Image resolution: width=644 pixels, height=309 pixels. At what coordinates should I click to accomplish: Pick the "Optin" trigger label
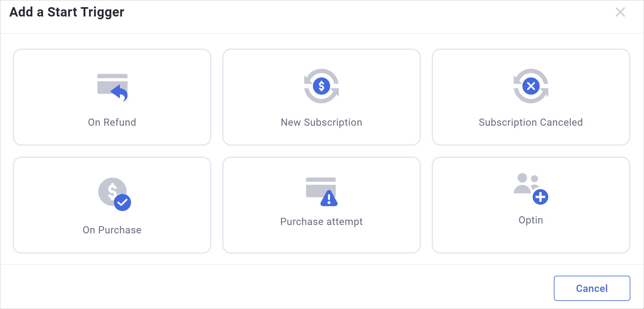531,220
